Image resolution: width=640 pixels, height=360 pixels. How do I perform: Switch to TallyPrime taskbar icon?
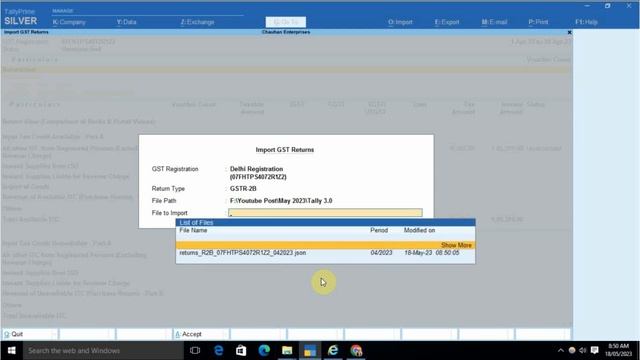[310, 351]
